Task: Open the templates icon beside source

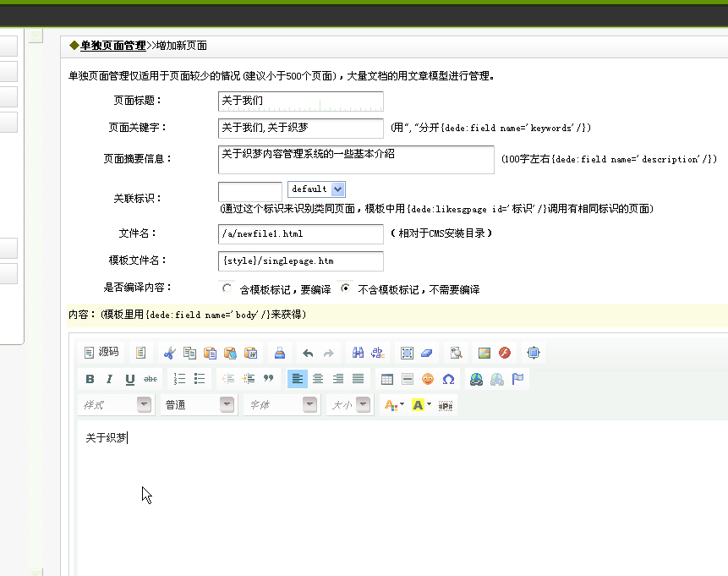Action: [140, 353]
